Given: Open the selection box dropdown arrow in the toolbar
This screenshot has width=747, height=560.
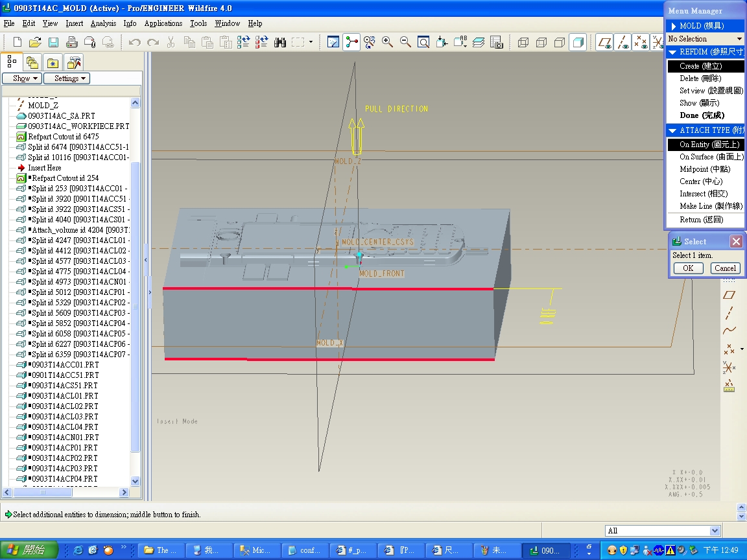Looking at the screenshot, I should 311,42.
